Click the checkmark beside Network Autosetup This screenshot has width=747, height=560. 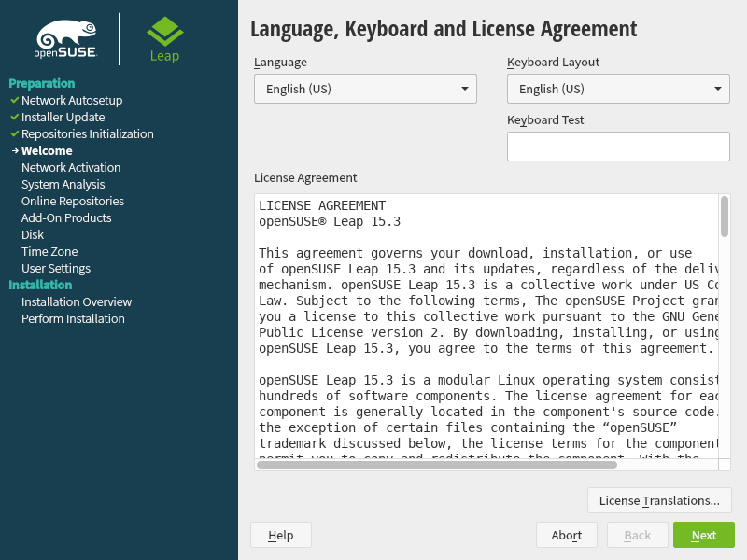pyautogui.click(x=13, y=100)
